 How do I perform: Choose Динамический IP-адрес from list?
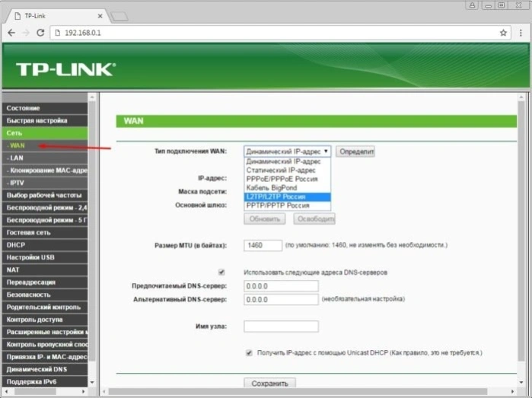(288, 161)
